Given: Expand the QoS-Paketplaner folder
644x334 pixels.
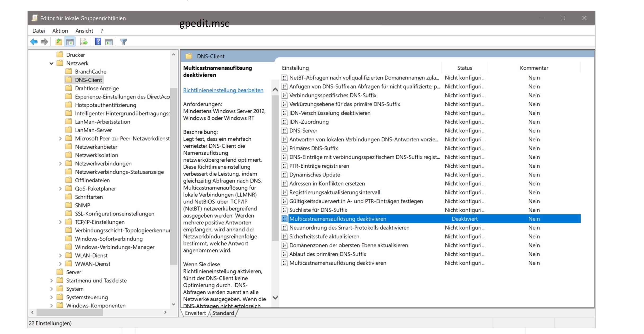Looking at the screenshot, I should pos(60,189).
